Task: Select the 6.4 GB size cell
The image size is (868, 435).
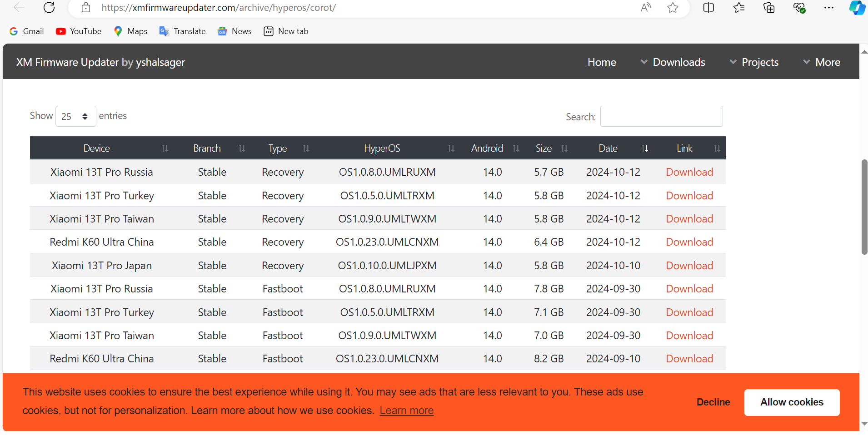Action: tap(549, 242)
